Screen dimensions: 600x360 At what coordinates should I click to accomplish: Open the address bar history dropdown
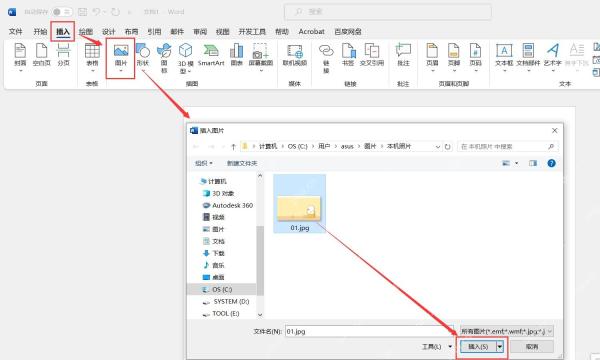pyautogui.click(x=438, y=147)
